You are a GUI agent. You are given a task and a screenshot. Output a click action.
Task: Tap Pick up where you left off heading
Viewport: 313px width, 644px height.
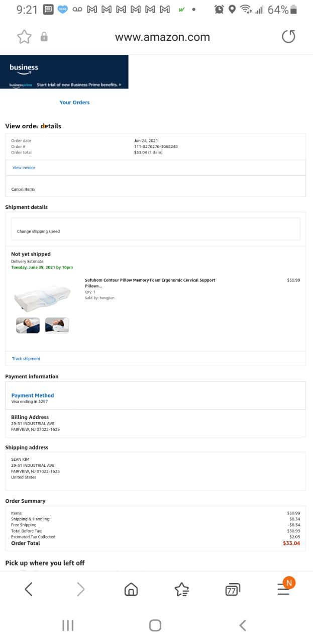click(x=45, y=563)
